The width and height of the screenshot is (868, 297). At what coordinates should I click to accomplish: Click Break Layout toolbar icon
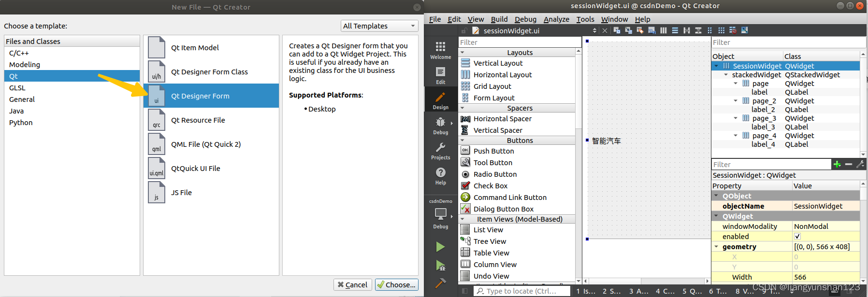click(x=733, y=30)
